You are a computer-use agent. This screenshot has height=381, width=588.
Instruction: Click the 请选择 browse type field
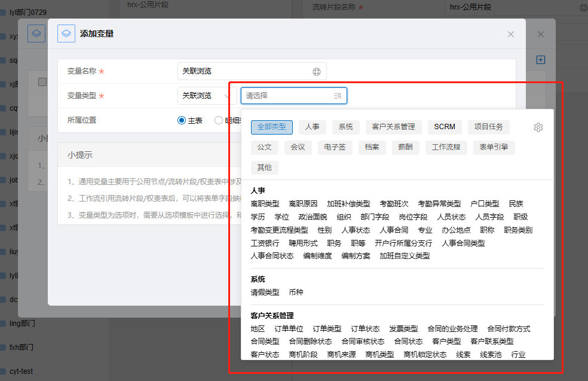(x=293, y=96)
